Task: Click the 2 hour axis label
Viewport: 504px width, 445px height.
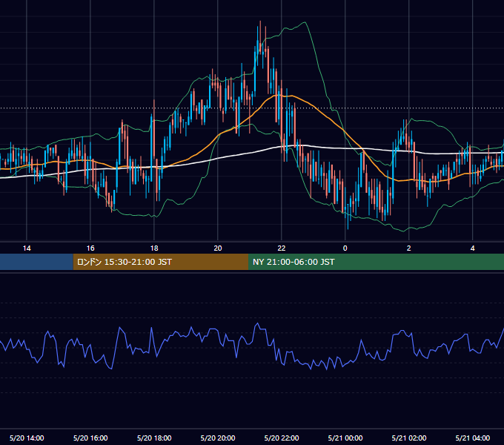Action: point(409,248)
